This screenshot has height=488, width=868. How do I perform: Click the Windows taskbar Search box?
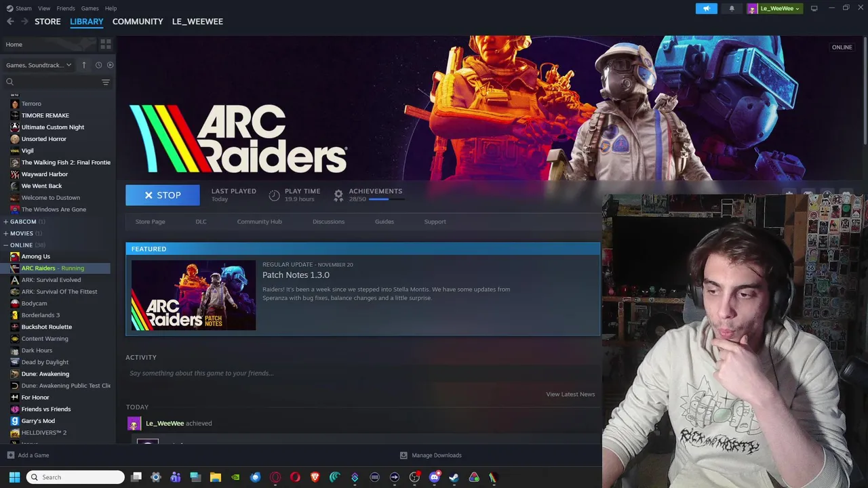click(x=75, y=477)
